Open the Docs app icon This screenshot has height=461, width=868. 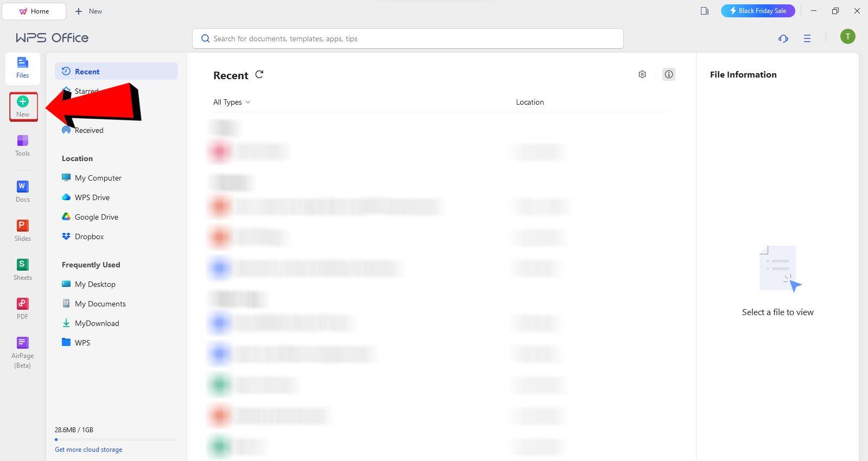click(23, 191)
